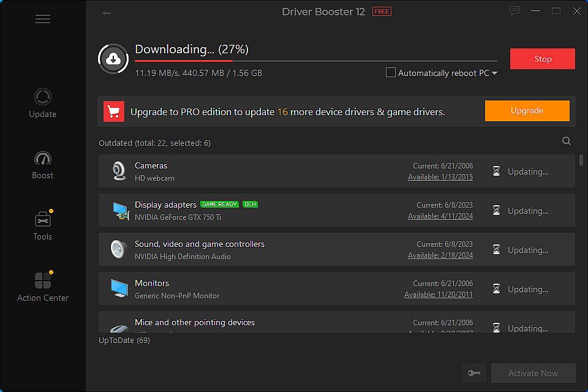Click the DCH badge

pos(250,205)
